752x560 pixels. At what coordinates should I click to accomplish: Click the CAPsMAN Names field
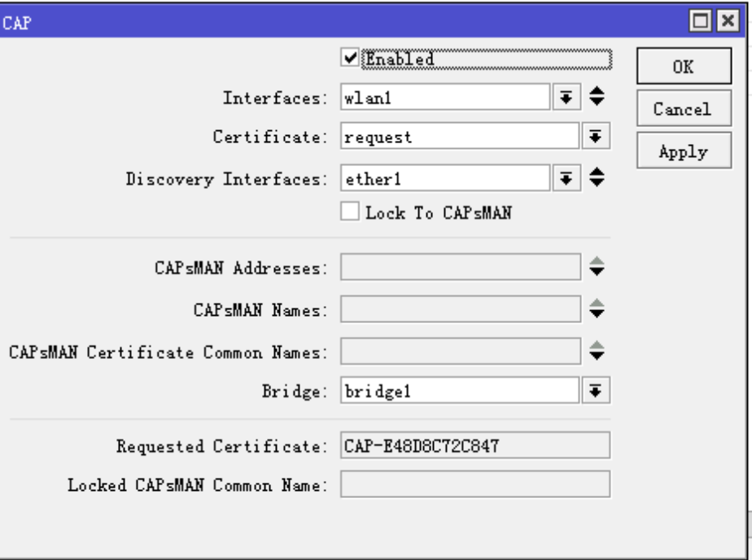point(461,310)
